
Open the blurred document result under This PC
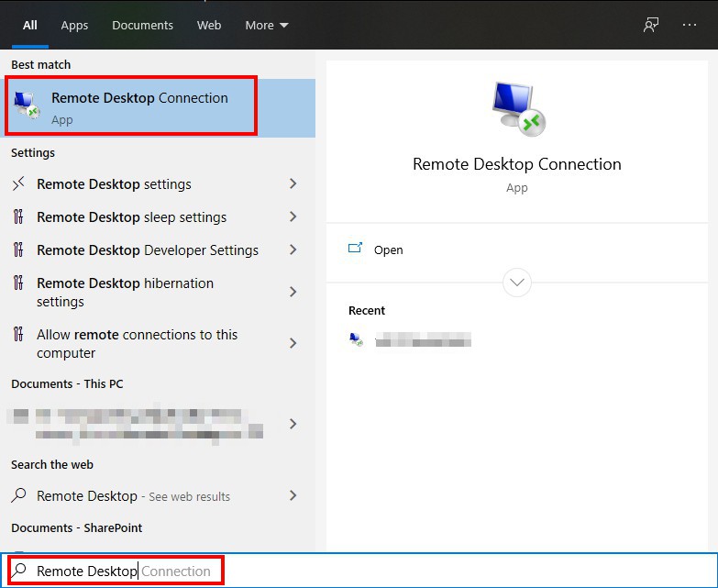point(158,424)
